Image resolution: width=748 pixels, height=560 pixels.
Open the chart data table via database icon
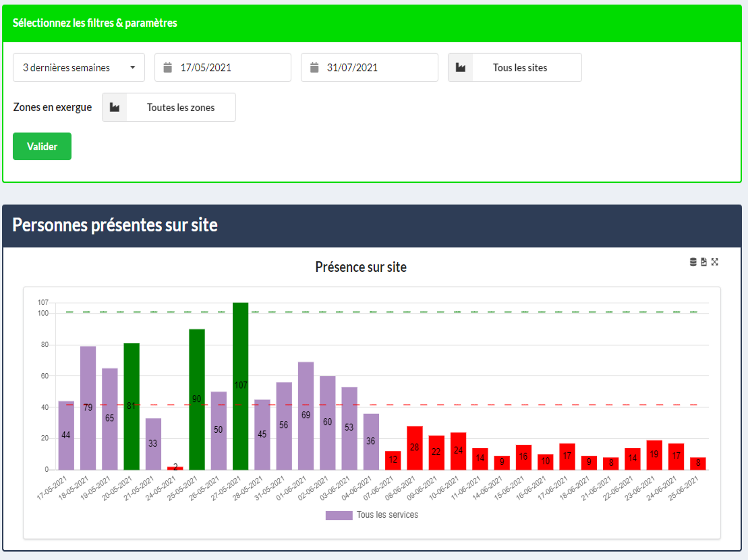point(693,262)
